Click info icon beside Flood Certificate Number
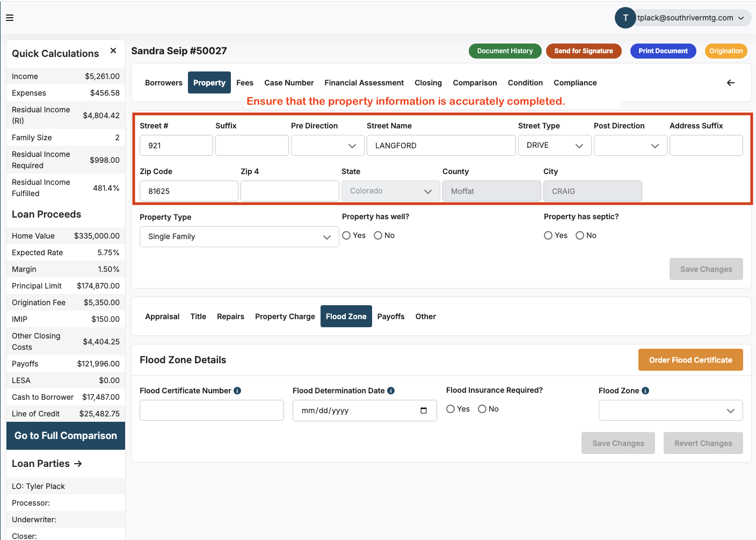Image resolution: width=756 pixels, height=540 pixels. click(237, 391)
